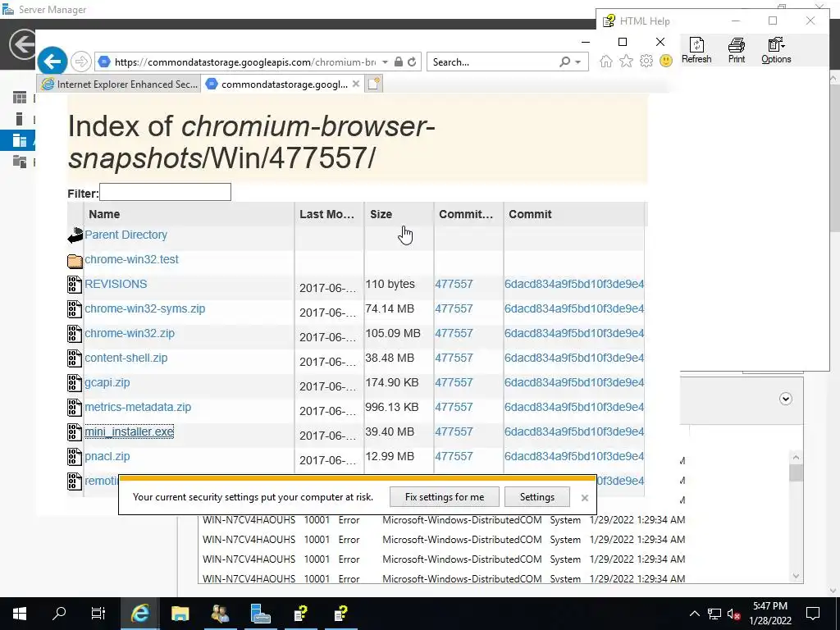Open Favorites star icon in IE
Viewport: 840px width, 630px height.
coord(626,61)
